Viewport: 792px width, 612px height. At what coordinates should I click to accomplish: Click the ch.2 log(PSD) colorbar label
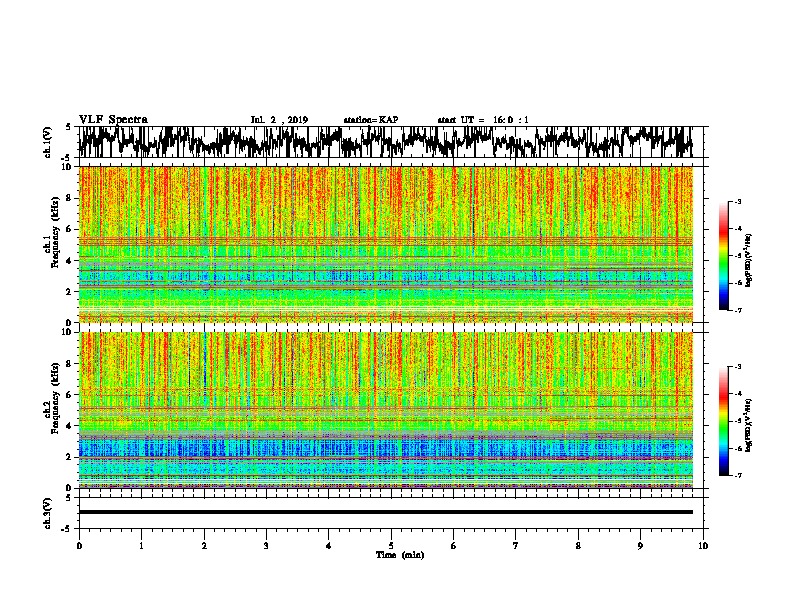(748, 425)
